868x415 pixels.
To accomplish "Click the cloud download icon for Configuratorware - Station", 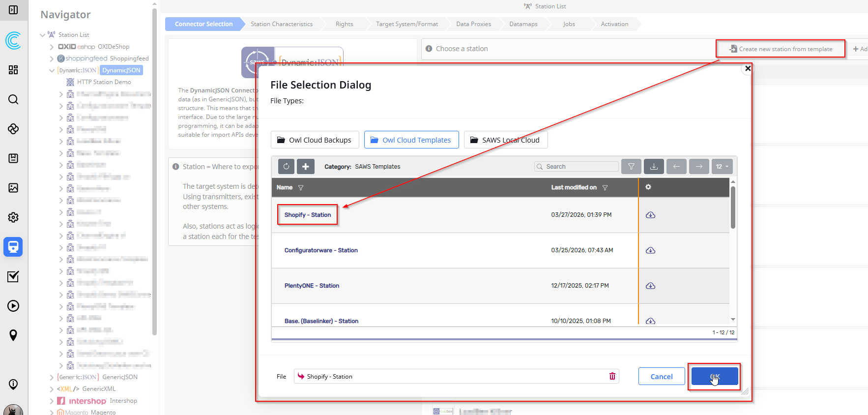I will [x=650, y=250].
